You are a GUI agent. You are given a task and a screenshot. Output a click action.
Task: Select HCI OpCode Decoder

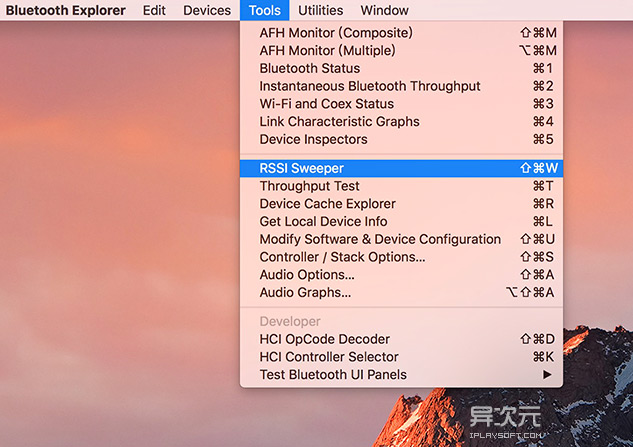324,339
